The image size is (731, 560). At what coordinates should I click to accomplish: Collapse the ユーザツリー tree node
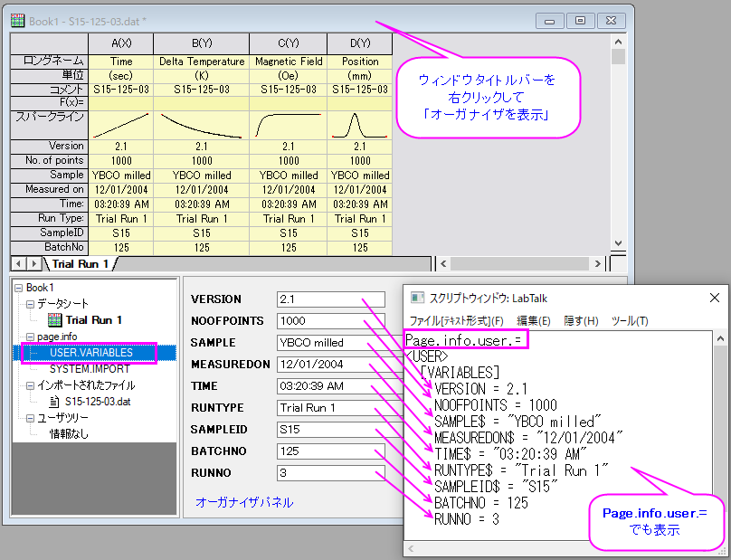point(30,418)
